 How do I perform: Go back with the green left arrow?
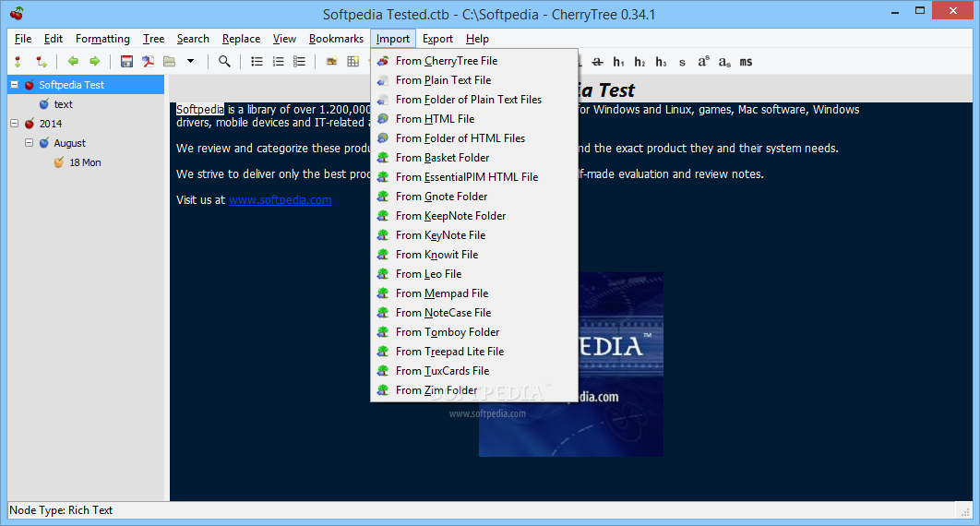[x=73, y=61]
